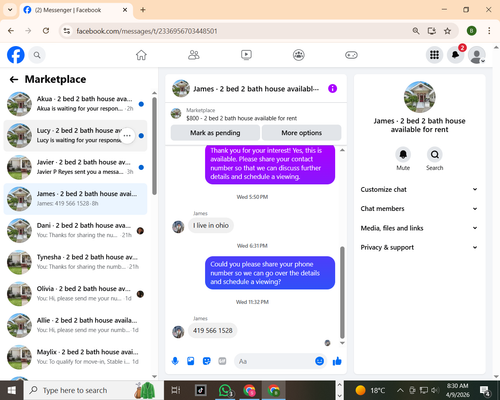Open the emoji picker
Screen dimensions: 500x400
coord(319,361)
